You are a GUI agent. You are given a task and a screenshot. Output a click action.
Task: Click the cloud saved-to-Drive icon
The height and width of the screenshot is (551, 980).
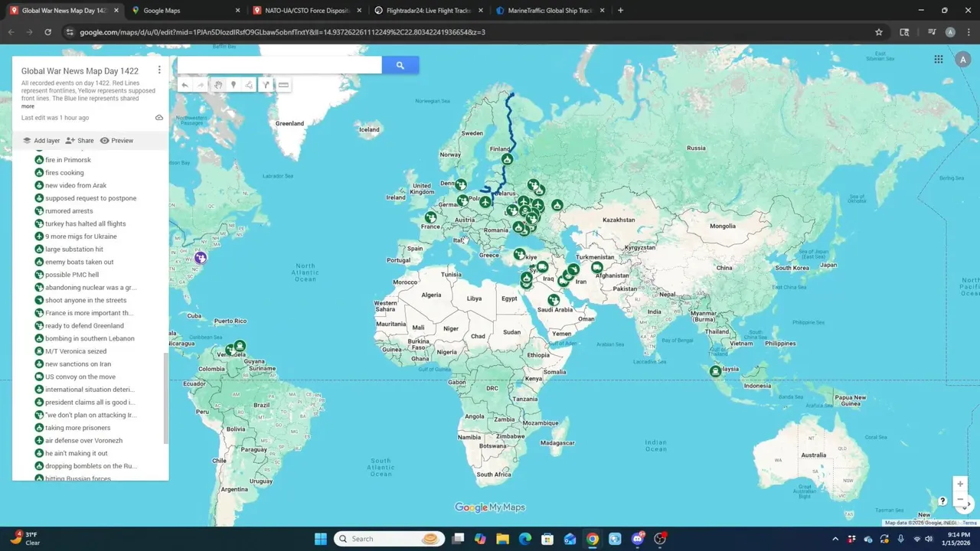[159, 118]
